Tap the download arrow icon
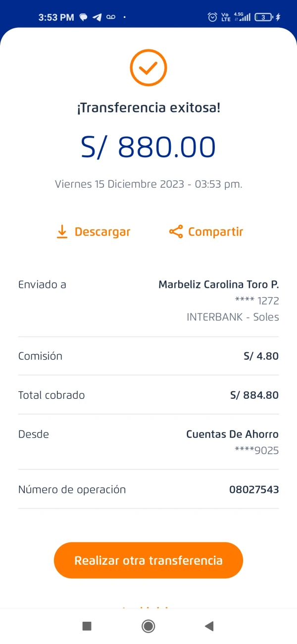Viewport: 297px width, 644px height. pos(62,232)
